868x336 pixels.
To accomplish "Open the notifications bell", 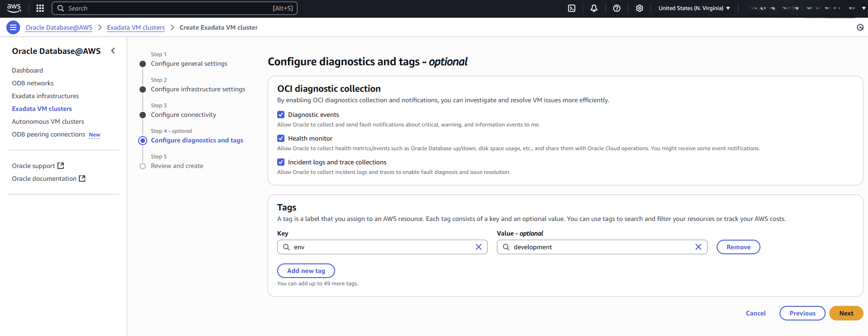I will [x=594, y=8].
